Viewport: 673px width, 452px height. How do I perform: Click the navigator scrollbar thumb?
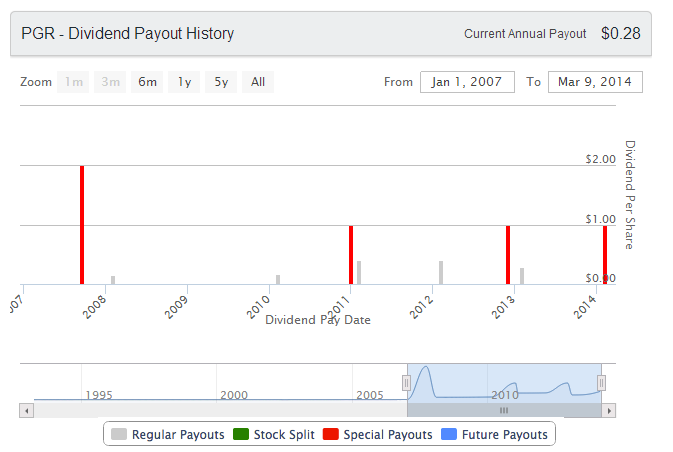tap(504, 411)
